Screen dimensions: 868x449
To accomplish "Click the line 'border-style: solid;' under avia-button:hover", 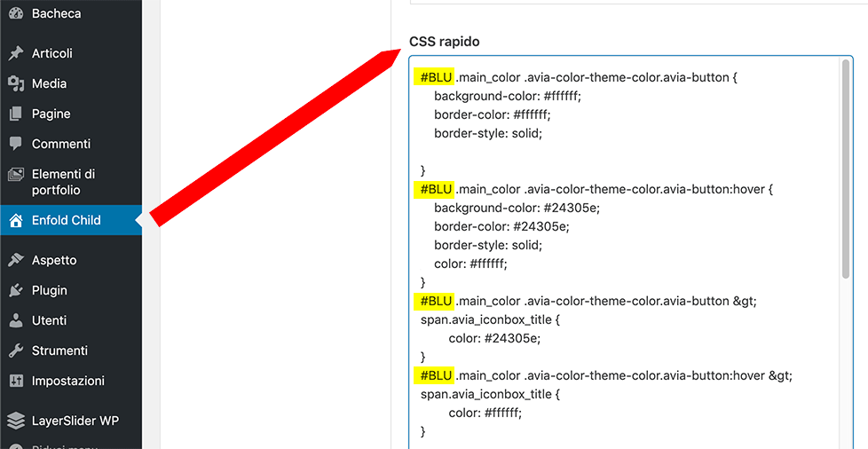I will pyautogui.click(x=488, y=245).
